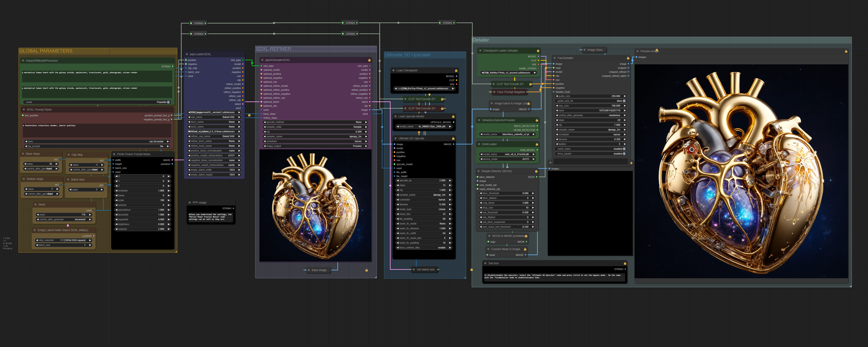Click the Ultimate SD Upscaler group title
Screen dimensions: 868x347
click(x=407, y=55)
